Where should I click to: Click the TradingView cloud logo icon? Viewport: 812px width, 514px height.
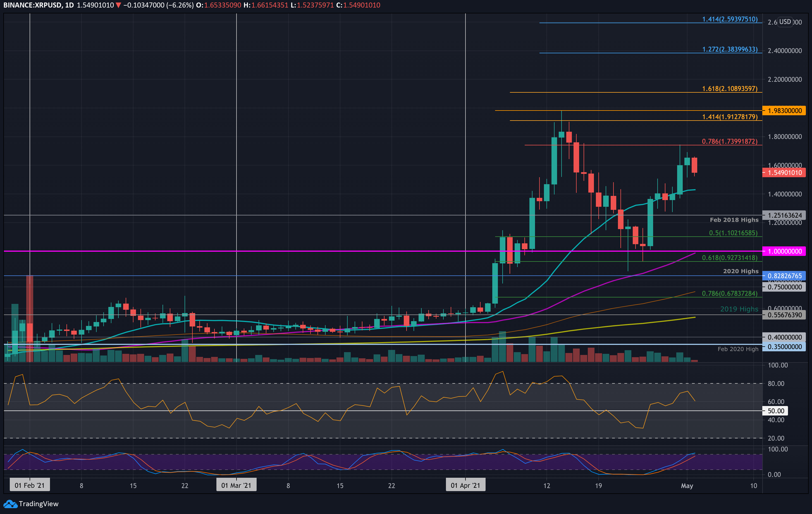point(10,504)
